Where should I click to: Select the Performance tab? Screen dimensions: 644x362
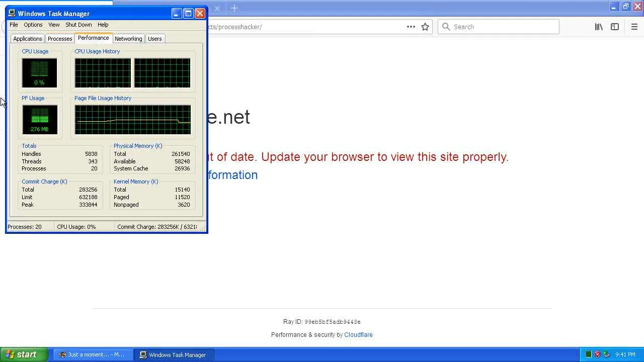tap(93, 38)
